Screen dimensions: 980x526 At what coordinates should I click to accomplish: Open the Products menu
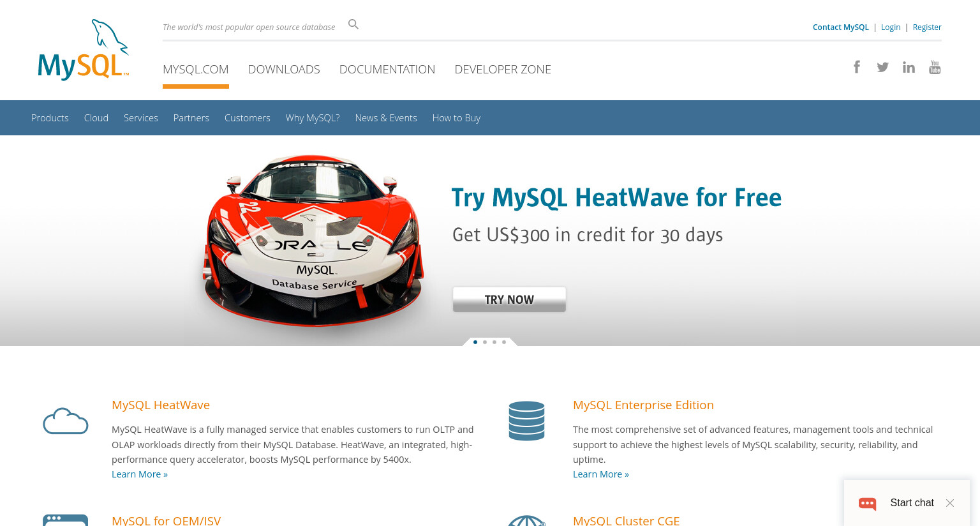[50, 118]
